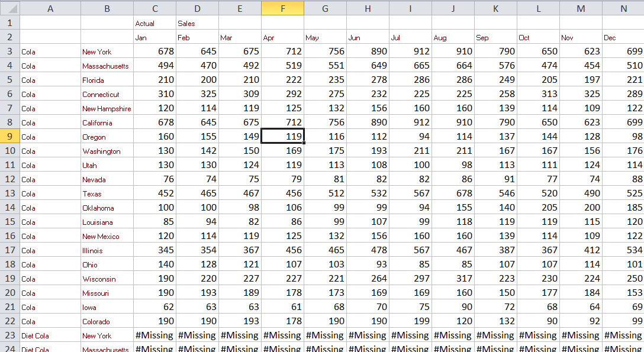
Task: Click the Oregon Jul value 94
Action: pos(411,137)
